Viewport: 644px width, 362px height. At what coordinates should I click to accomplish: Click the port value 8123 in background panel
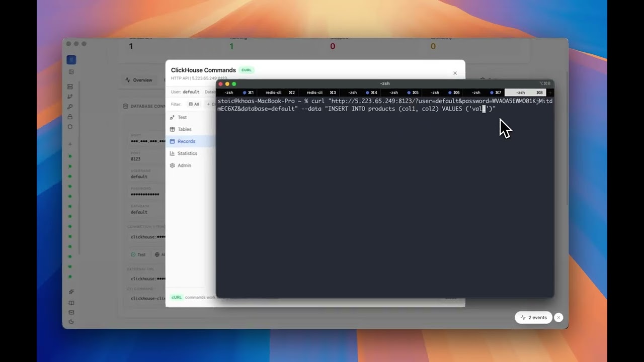[x=135, y=159]
